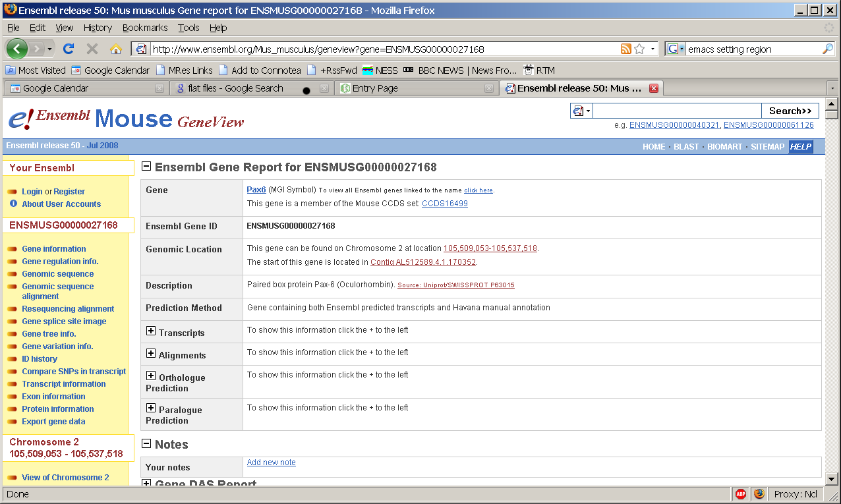841x504 pixels.
Task: Go to the Firefox home page
Action: [116, 49]
